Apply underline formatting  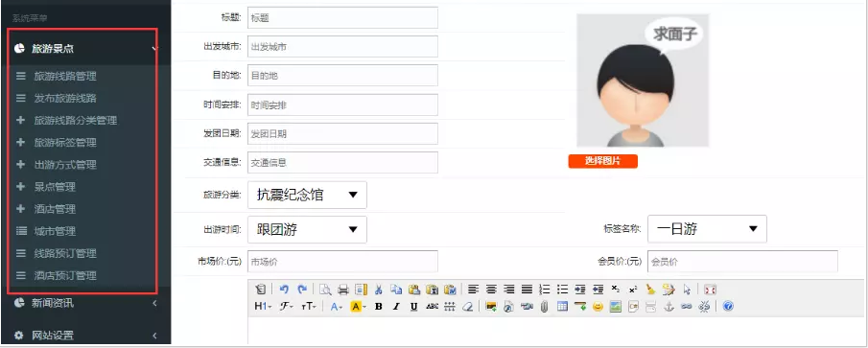coord(413,306)
